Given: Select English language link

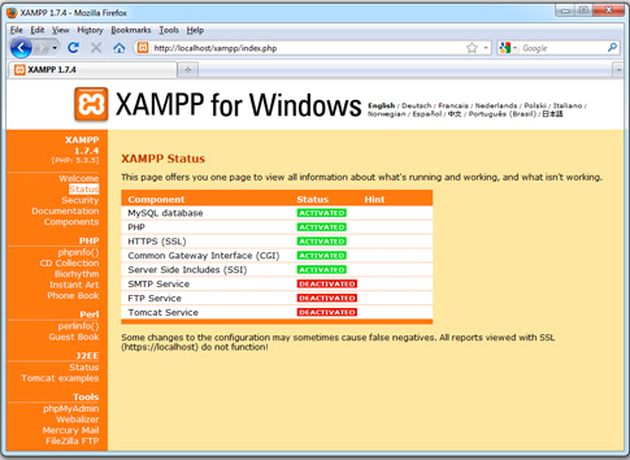Looking at the screenshot, I should click(381, 106).
